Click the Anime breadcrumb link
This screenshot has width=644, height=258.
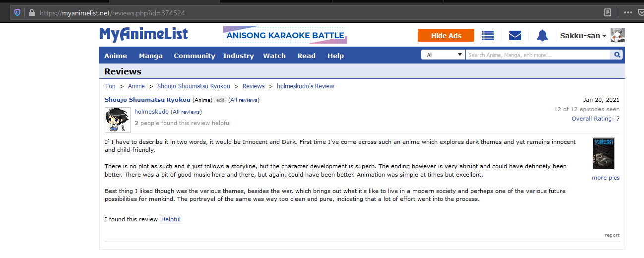pyautogui.click(x=136, y=86)
